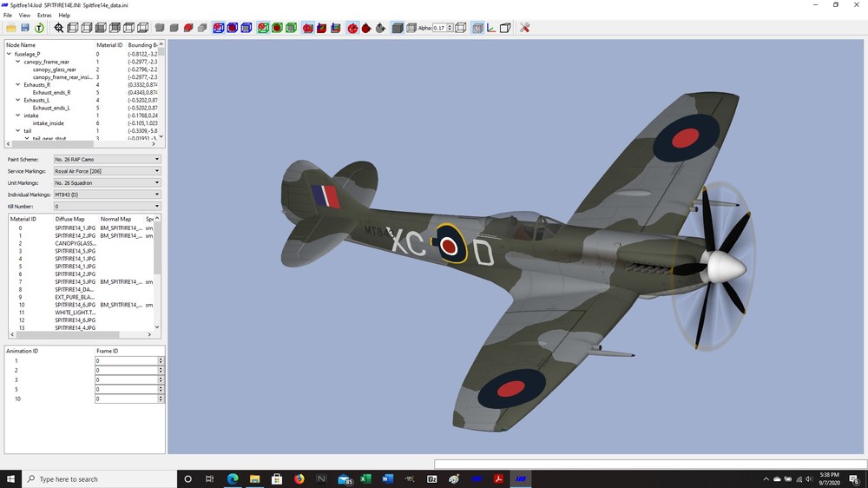The image size is (868, 488).
Task: Open the Paint Scheme dropdown
Action: [107, 159]
